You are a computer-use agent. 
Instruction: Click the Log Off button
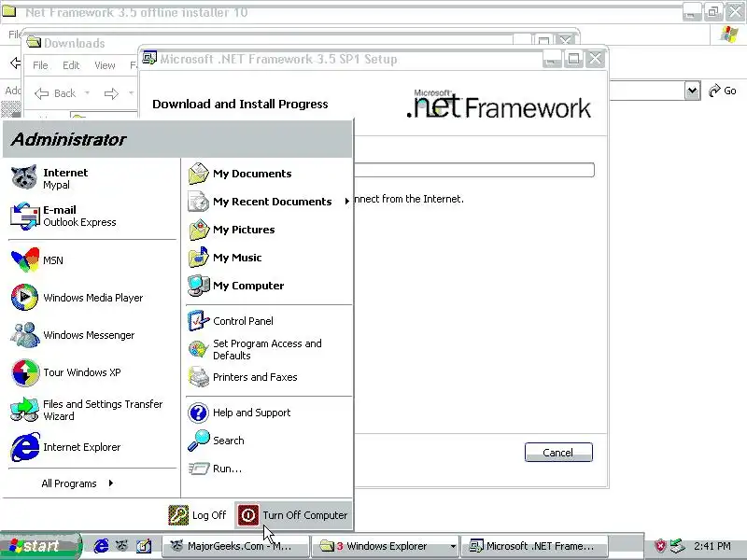point(198,515)
